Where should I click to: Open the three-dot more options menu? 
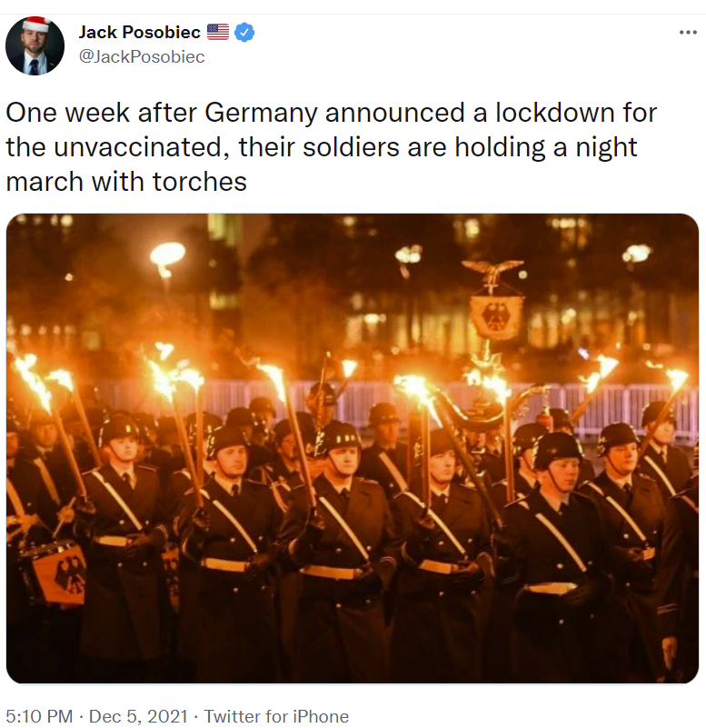coord(688,33)
